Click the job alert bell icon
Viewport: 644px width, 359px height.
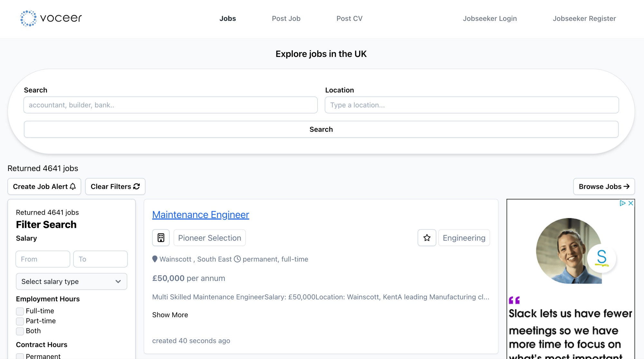(x=72, y=186)
